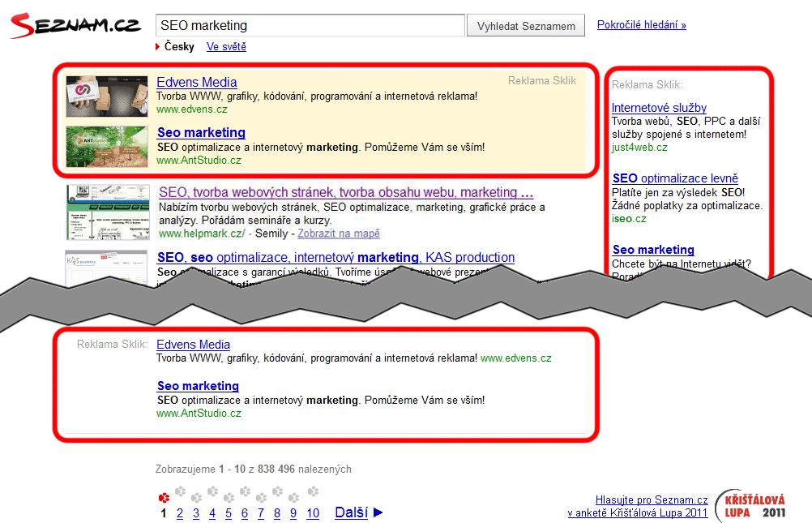Viewport: 812px width, 523px height.
Task: Open Internetové služby sidebar ad
Action: tap(659, 108)
